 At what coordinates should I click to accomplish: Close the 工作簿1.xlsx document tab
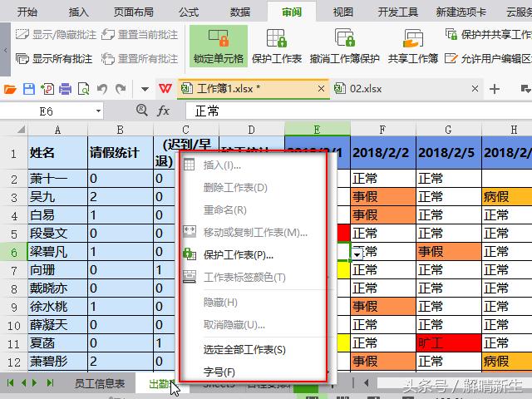click(x=321, y=89)
